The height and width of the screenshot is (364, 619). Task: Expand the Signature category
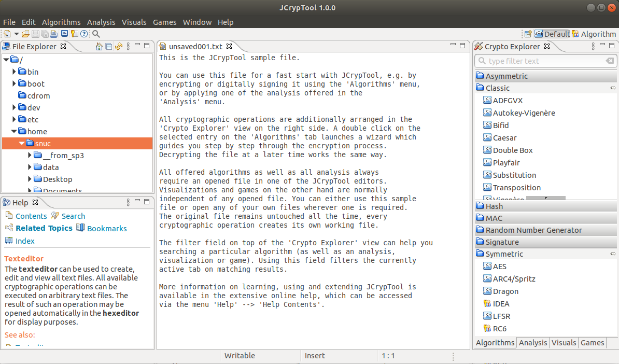point(545,242)
